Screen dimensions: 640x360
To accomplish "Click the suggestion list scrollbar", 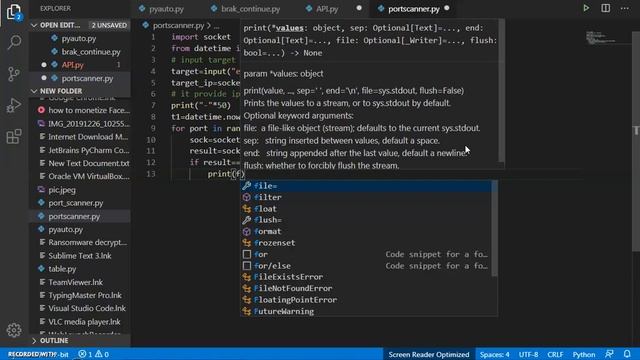I will click(x=494, y=228).
